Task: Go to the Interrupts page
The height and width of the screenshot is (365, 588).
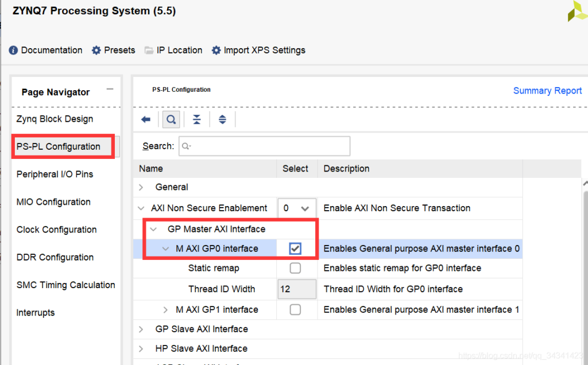Action: click(x=36, y=313)
